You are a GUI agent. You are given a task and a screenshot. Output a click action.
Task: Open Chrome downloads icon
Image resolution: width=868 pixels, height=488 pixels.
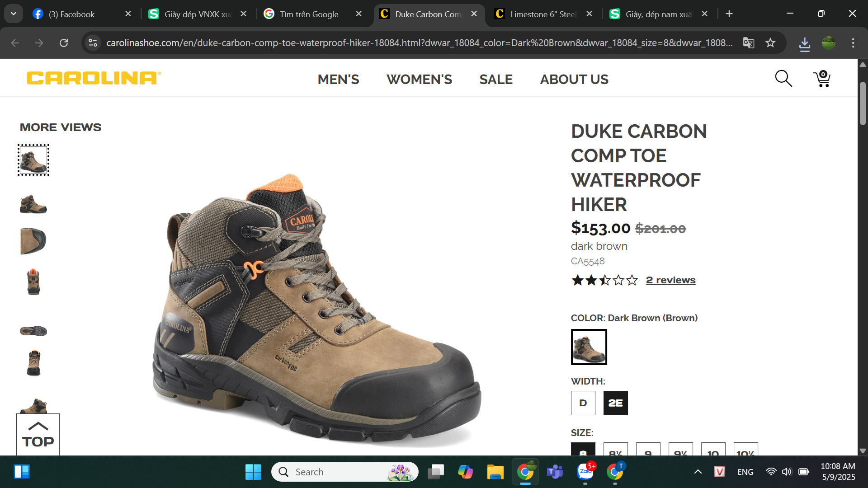click(805, 44)
